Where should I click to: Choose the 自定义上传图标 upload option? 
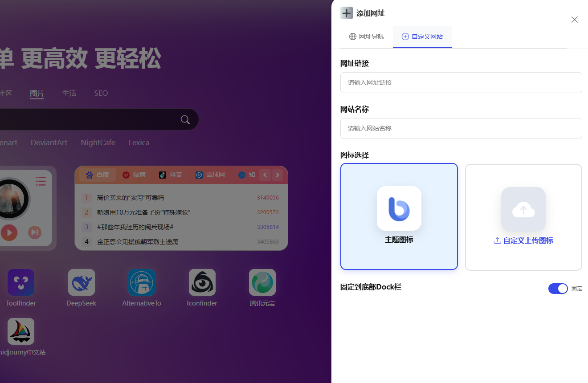[x=523, y=216]
